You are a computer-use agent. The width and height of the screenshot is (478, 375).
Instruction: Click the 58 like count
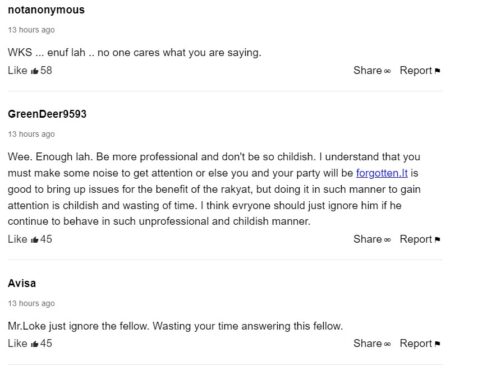46,70
